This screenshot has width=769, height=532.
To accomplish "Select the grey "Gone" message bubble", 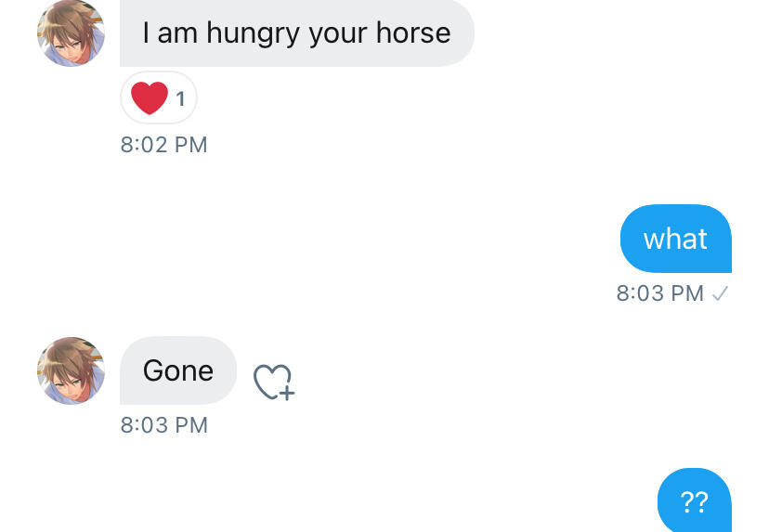I will (178, 370).
